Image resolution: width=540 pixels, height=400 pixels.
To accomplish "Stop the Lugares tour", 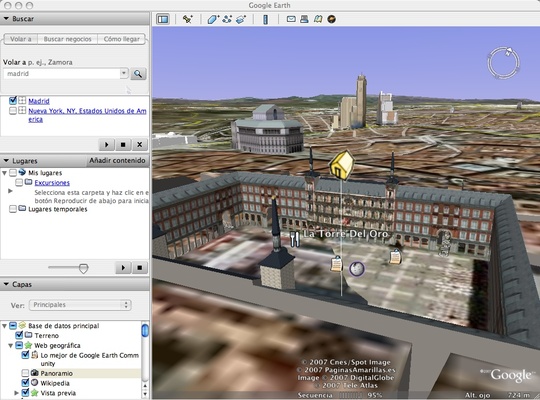I will (x=139, y=268).
